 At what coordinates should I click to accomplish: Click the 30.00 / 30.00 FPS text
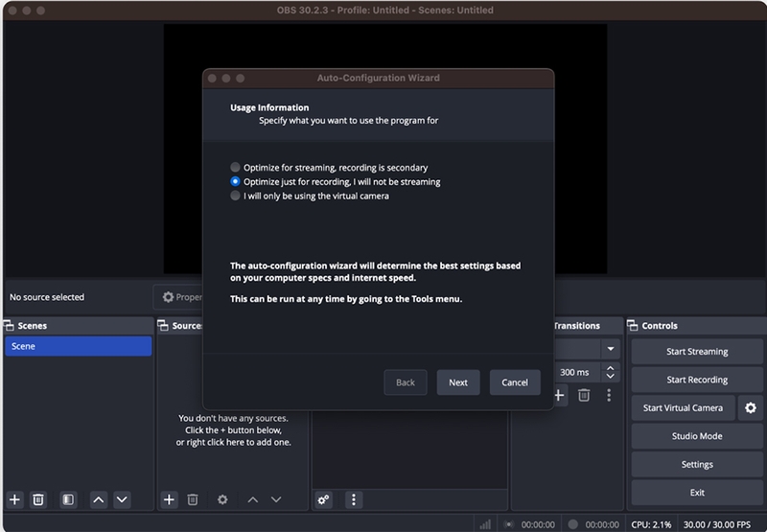coord(717,524)
